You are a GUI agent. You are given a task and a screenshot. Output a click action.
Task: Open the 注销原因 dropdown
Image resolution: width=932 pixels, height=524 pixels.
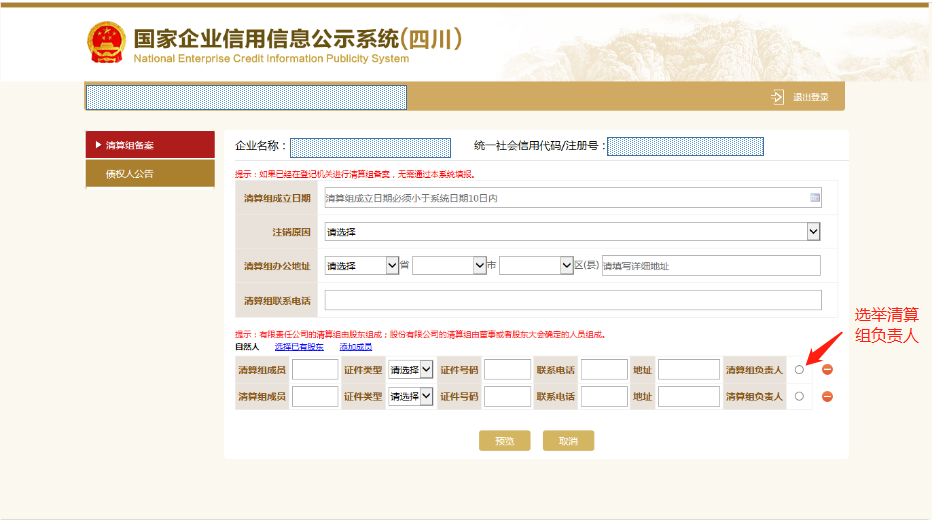(572, 232)
